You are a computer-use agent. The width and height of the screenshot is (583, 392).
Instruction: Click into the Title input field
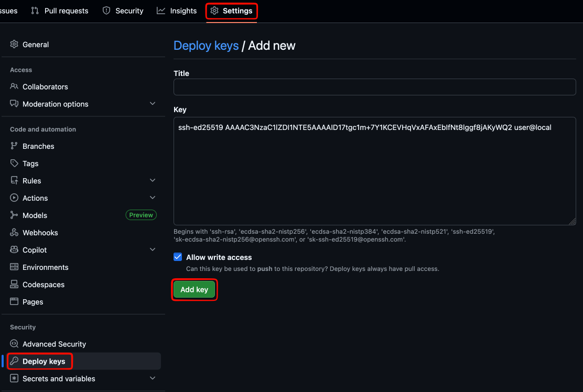click(x=374, y=87)
